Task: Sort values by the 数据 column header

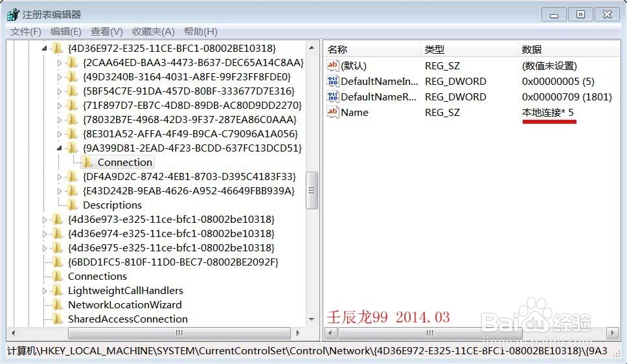Action: click(x=569, y=50)
